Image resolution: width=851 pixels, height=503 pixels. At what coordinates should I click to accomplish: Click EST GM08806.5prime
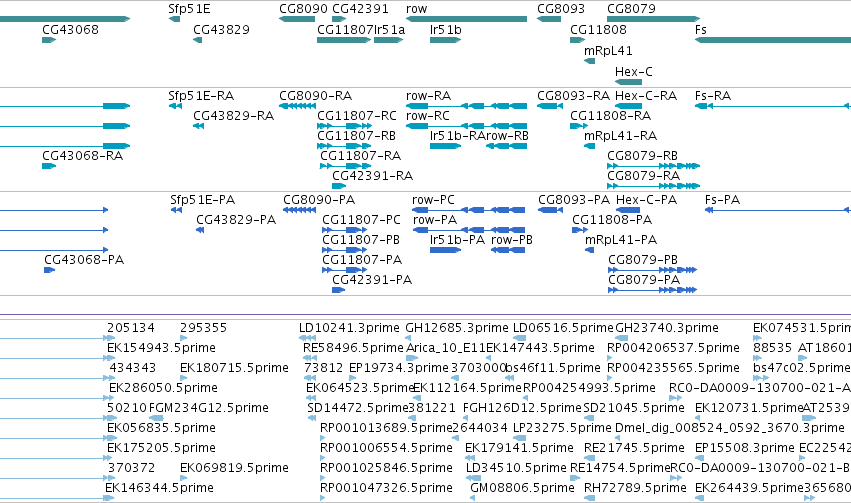tap(522, 488)
